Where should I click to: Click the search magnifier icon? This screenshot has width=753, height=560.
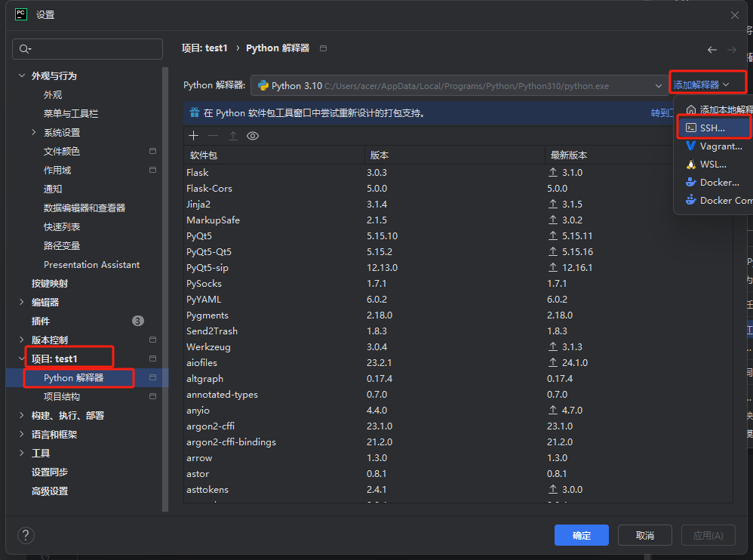24,49
